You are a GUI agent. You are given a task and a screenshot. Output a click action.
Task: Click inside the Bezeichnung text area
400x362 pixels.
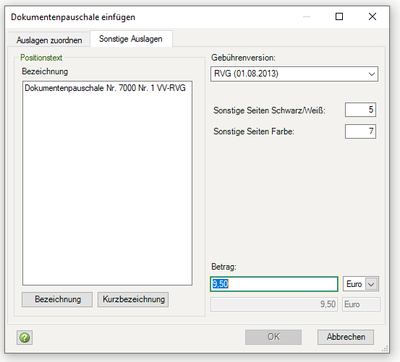click(x=107, y=183)
